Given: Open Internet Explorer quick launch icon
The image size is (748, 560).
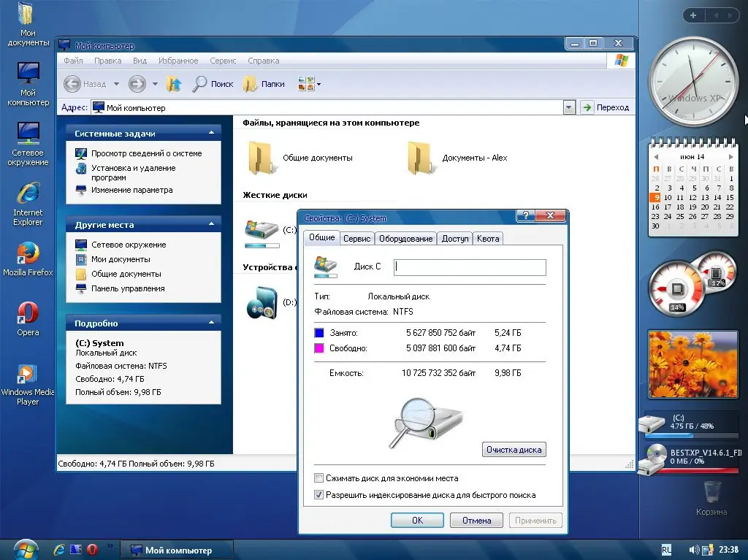Looking at the screenshot, I should pos(59,550).
